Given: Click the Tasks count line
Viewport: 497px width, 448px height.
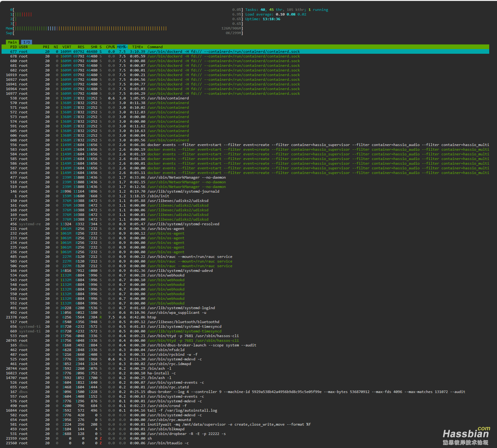Looking at the screenshot, I should (x=287, y=10).
